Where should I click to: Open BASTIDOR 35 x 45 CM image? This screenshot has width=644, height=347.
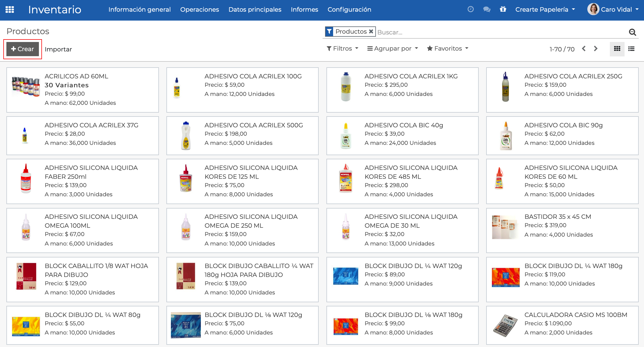pos(505,227)
